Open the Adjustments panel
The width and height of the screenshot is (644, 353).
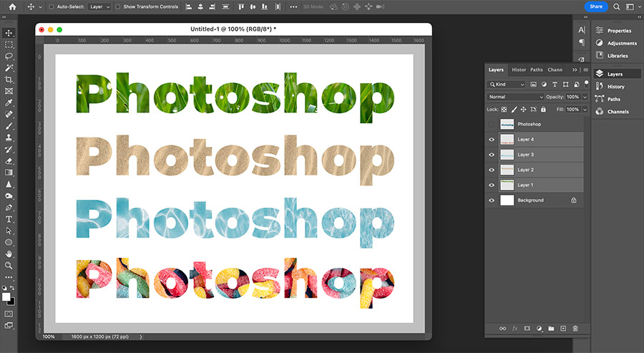pyautogui.click(x=617, y=43)
